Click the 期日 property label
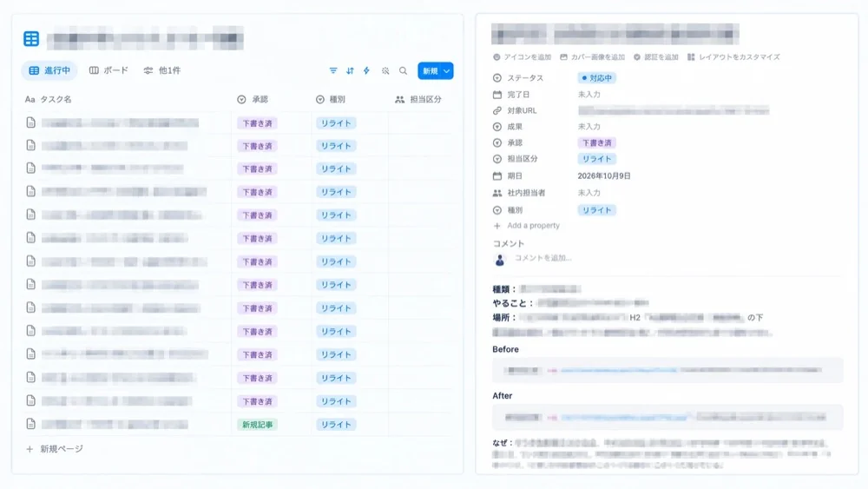The width and height of the screenshot is (868, 489). (x=508, y=176)
